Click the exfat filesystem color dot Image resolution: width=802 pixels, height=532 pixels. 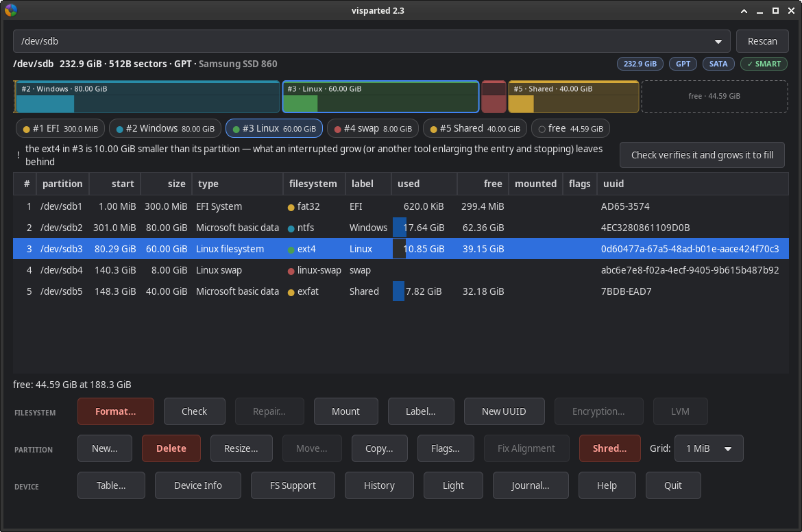click(291, 293)
